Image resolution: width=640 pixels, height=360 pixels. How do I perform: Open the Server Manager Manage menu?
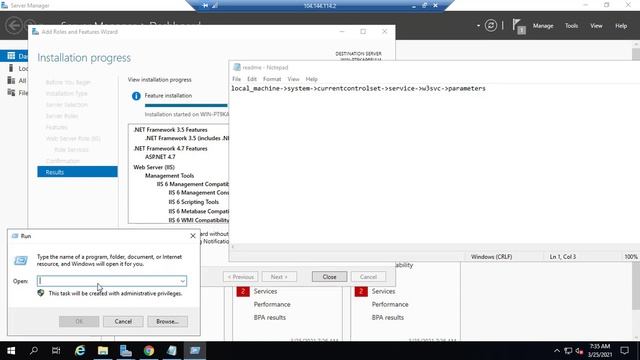tap(543, 26)
